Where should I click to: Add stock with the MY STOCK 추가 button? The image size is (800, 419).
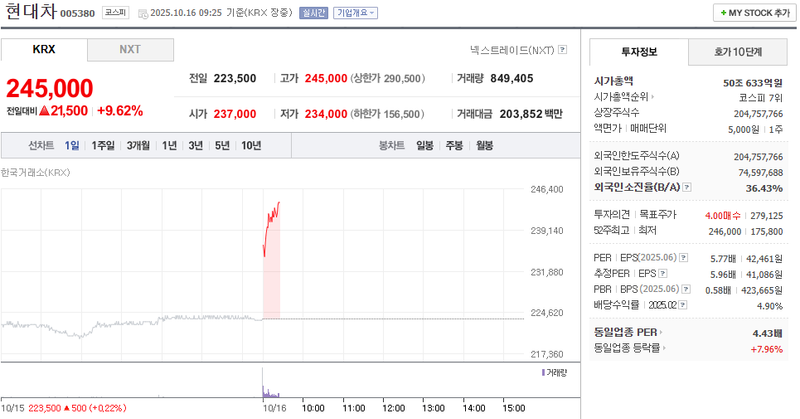(x=752, y=12)
